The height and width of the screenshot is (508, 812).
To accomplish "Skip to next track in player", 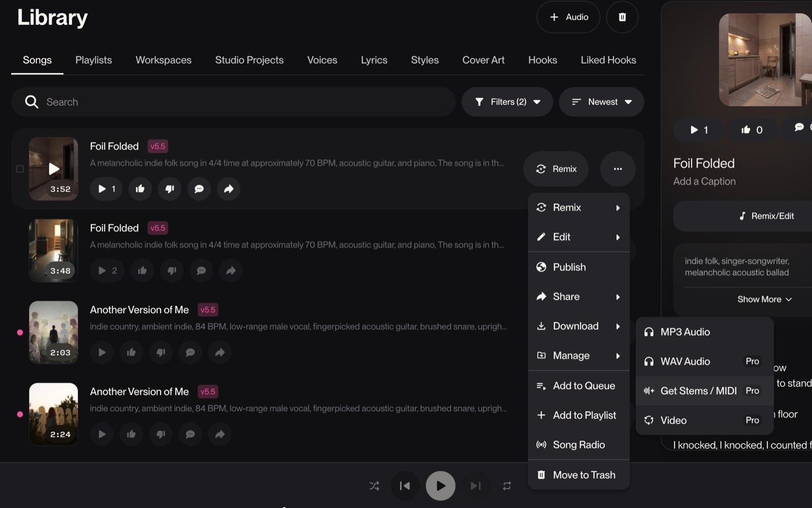I will point(476,486).
